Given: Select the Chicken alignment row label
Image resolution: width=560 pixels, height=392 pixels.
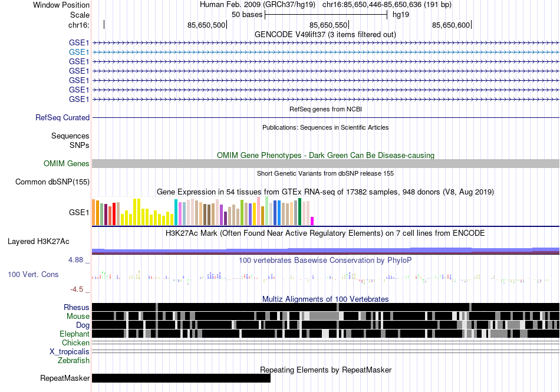Looking at the screenshot, I should pos(75,342).
